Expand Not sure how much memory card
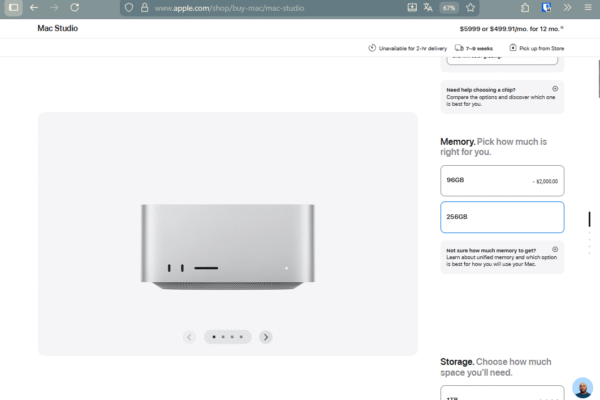Viewport: 600px width, 400px height. pos(502,257)
